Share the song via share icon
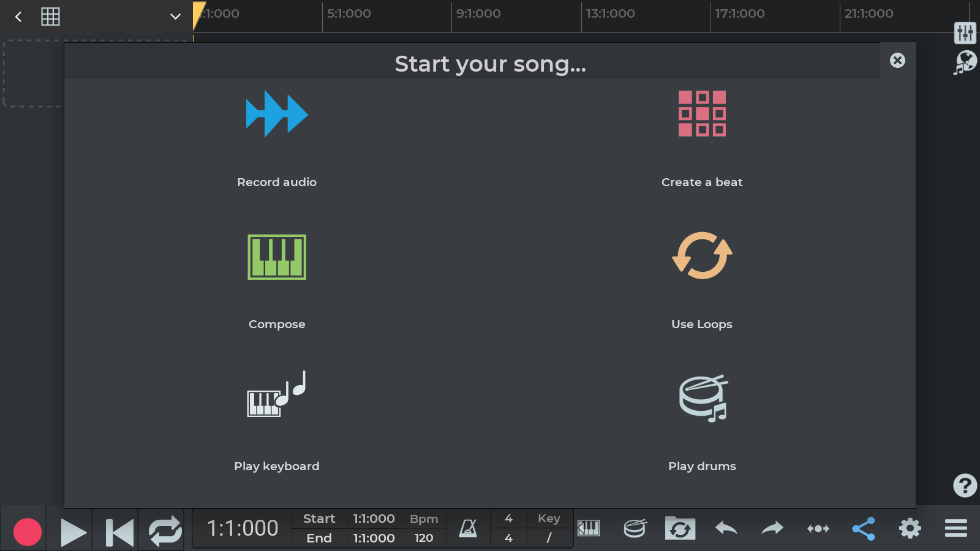This screenshot has width=980, height=551. 864,528
